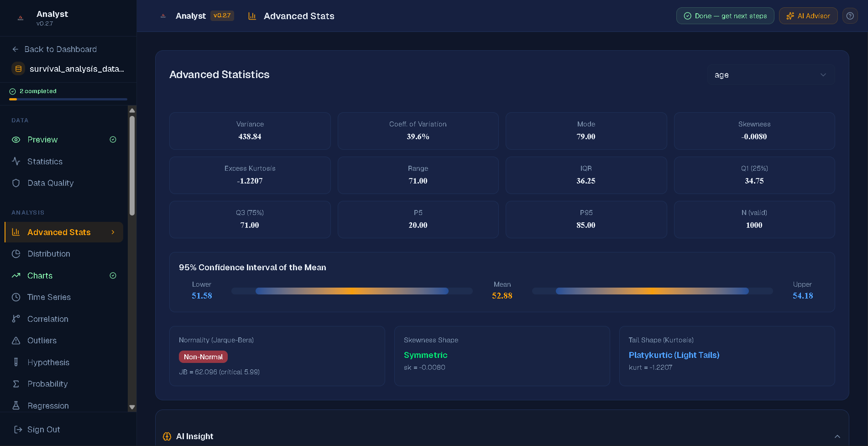Expand the Advanced Stats chevron arrow
This screenshot has width=868, height=446.
[x=113, y=232]
